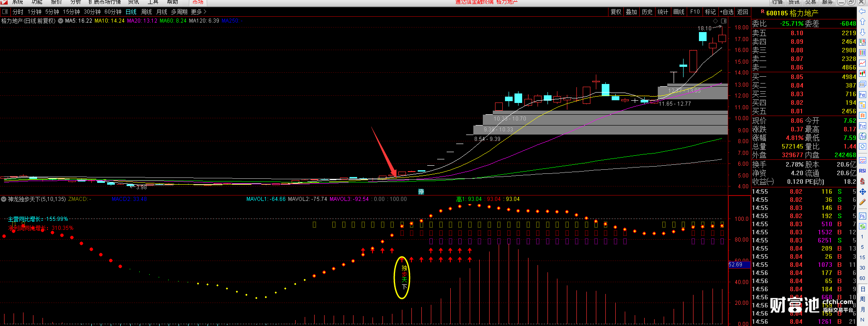Click the 复权 button
Screen dimensions: 868x326
click(x=616, y=12)
